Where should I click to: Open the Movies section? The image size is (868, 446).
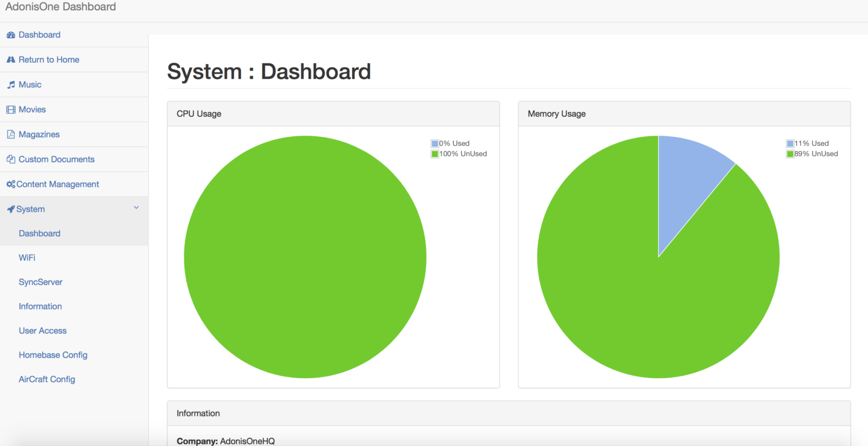(32, 110)
